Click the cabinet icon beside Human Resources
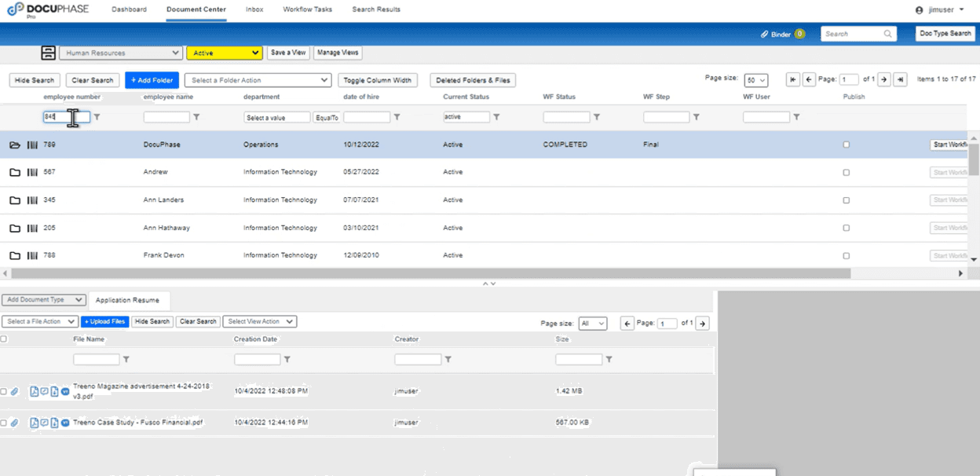 point(48,53)
